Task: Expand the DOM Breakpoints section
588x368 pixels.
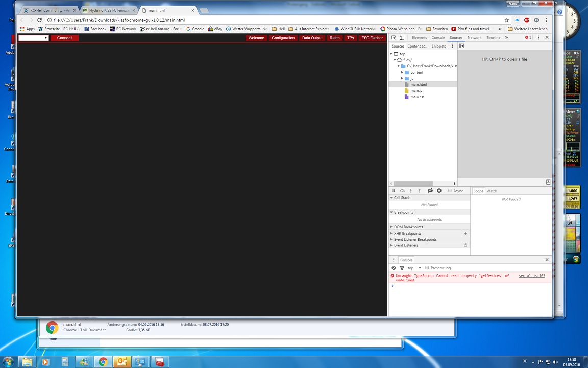Action: [x=392, y=227]
